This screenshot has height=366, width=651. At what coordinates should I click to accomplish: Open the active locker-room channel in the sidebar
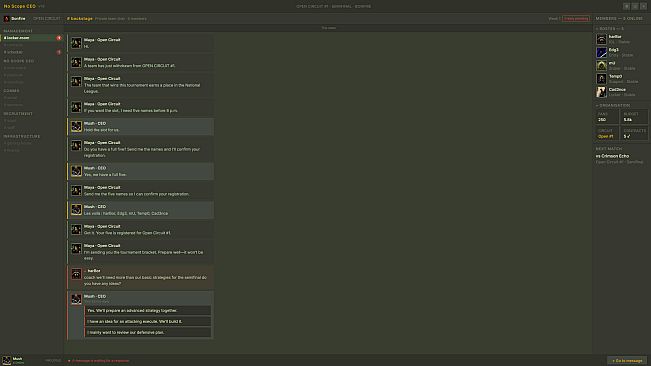32,38
